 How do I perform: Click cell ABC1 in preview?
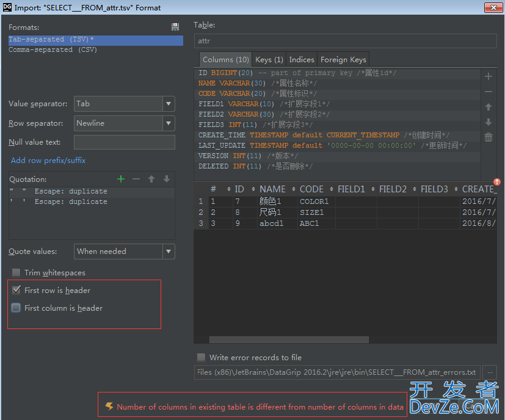[x=316, y=223]
